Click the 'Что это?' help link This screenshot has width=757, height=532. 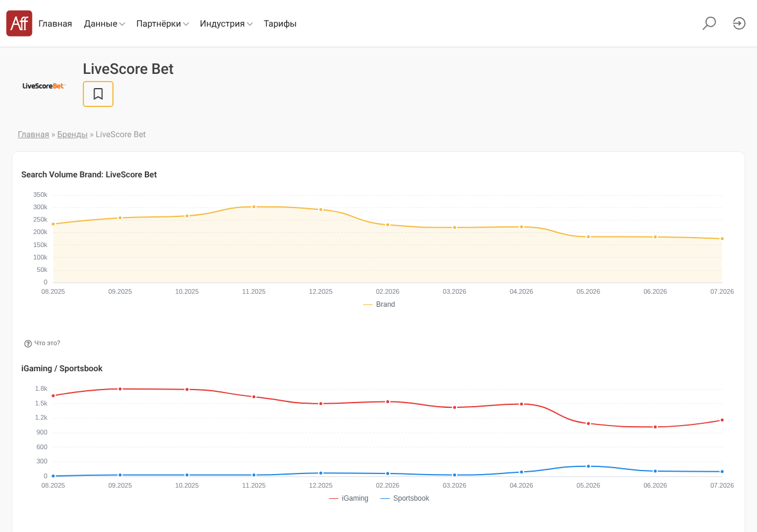[x=47, y=343]
